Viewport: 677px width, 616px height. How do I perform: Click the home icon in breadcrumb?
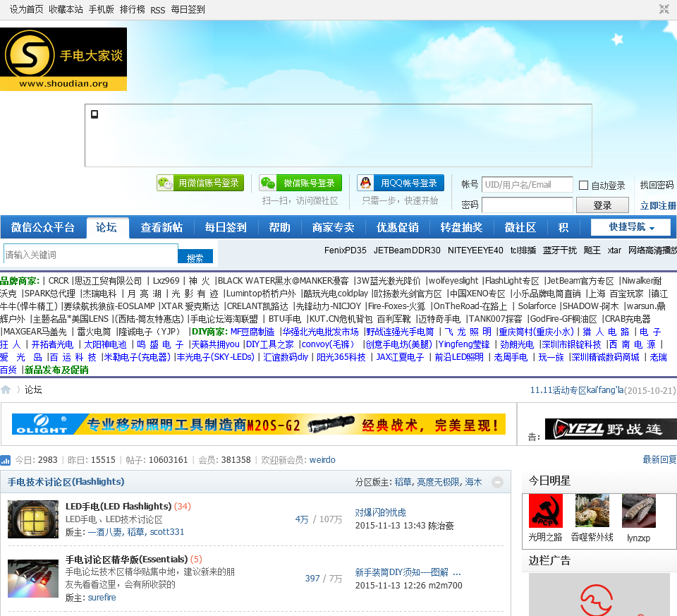point(6,389)
